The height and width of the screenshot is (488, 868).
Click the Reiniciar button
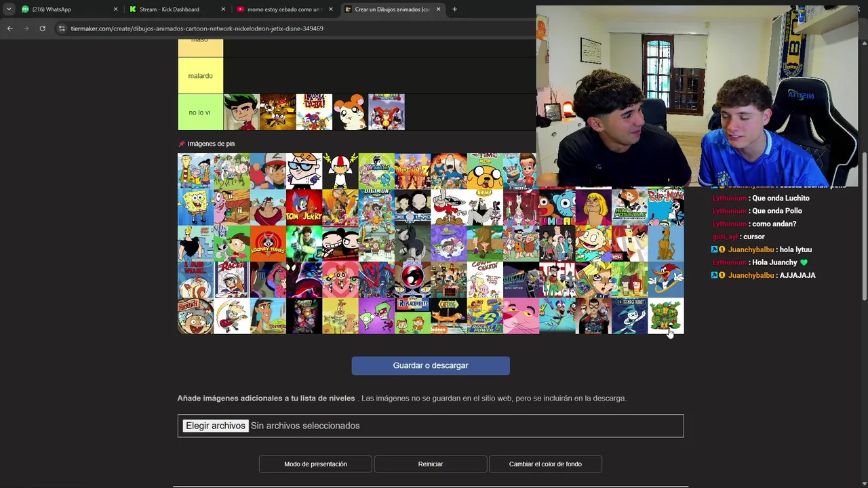(x=431, y=464)
